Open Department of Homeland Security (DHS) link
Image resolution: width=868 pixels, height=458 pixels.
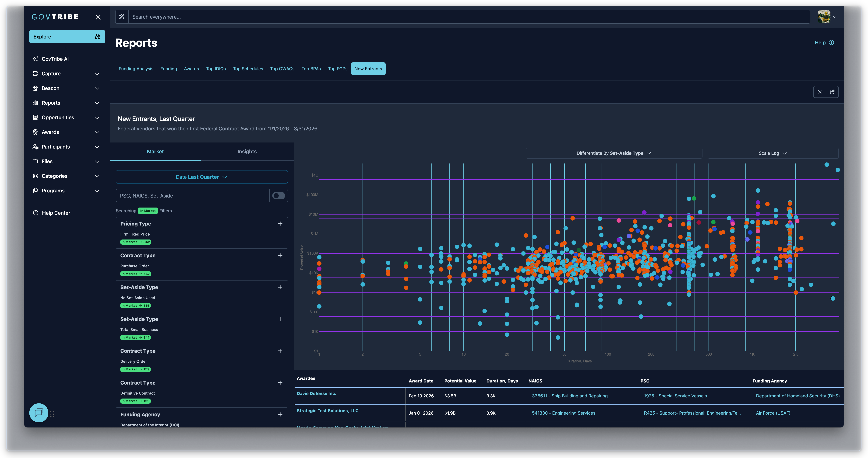coord(797,396)
